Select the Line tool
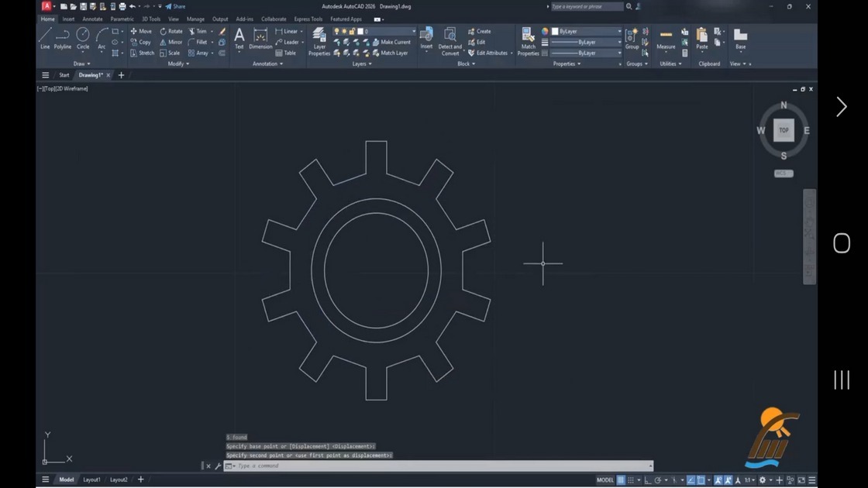Viewport: 868px width, 488px height. (x=45, y=39)
